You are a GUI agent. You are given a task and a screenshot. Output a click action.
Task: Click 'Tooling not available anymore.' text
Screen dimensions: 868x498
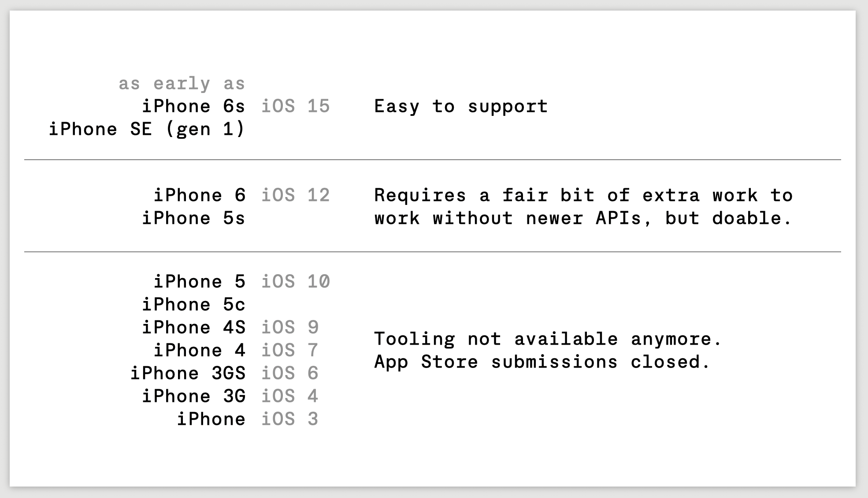[x=548, y=339]
